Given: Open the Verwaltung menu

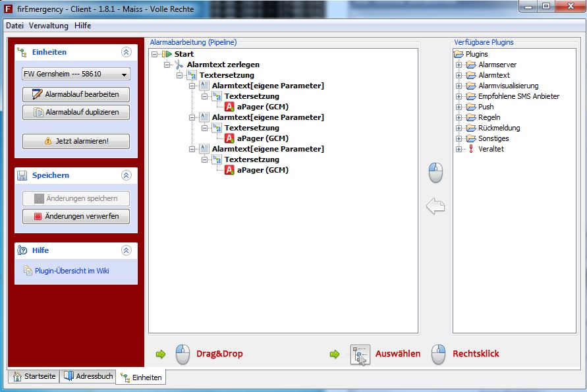Looking at the screenshot, I should [49, 26].
